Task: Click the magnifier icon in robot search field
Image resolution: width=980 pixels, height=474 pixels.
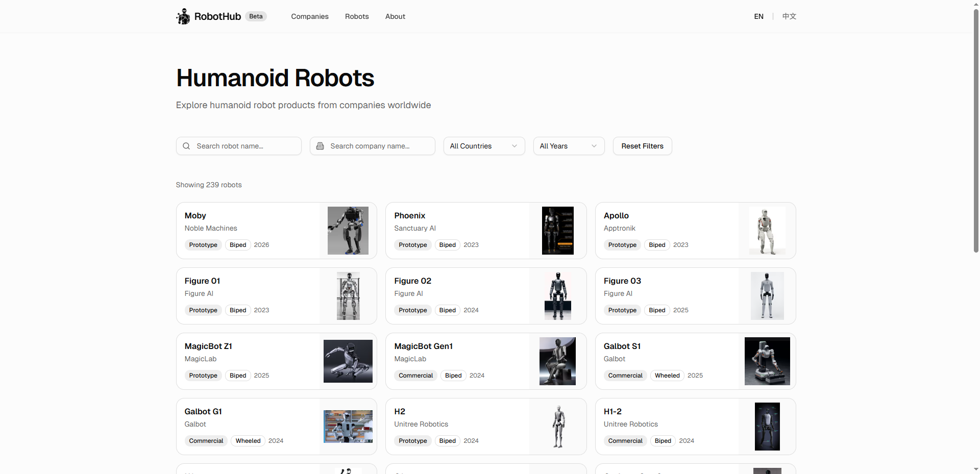Action: [186, 146]
